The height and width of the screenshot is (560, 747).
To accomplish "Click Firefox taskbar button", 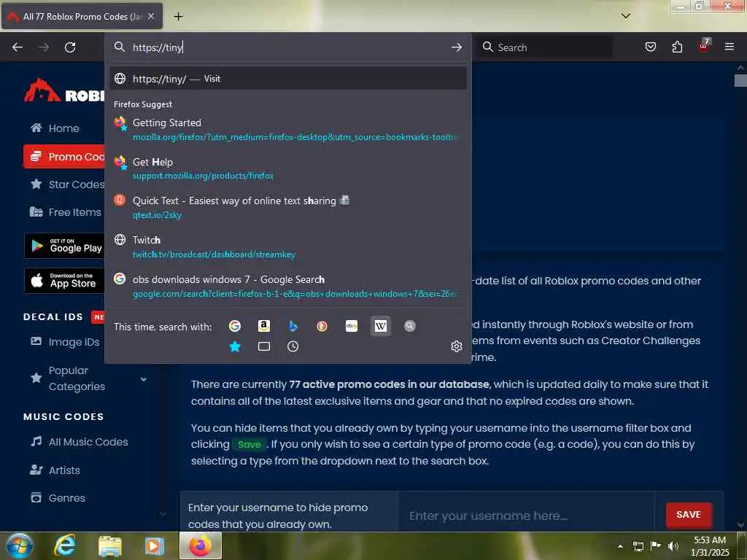I will coord(201,545).
